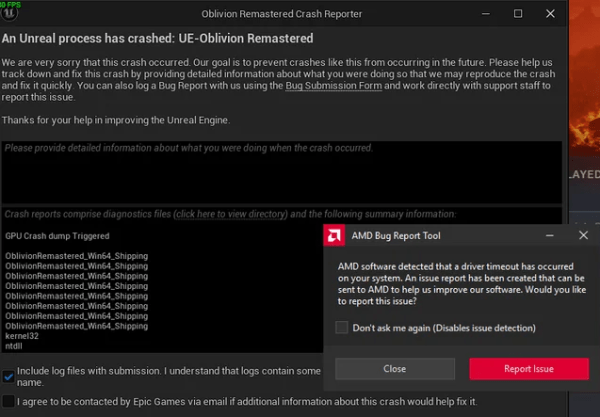Image resolution: width=600 pixels, height=417 pixels.
Task: Minimize the Oblivion Remastered Crash Reporter window
Action: (483, 13)
